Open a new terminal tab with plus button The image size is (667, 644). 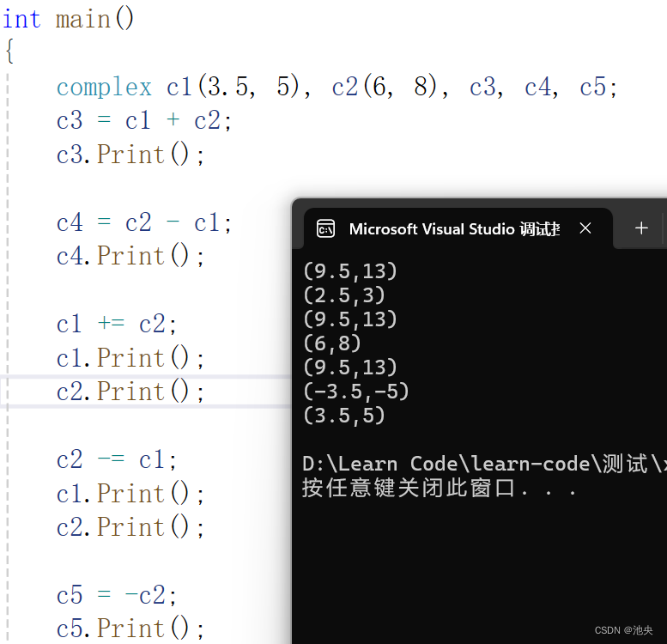point(641,228)
